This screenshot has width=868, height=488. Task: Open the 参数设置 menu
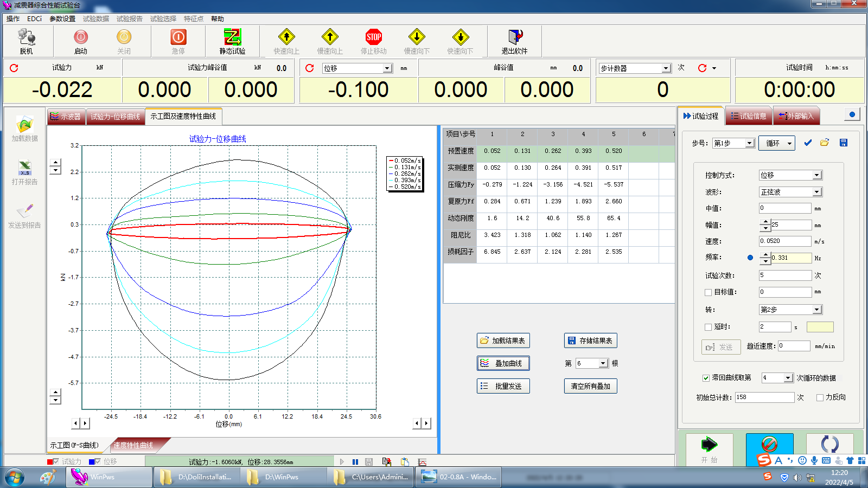62,19
